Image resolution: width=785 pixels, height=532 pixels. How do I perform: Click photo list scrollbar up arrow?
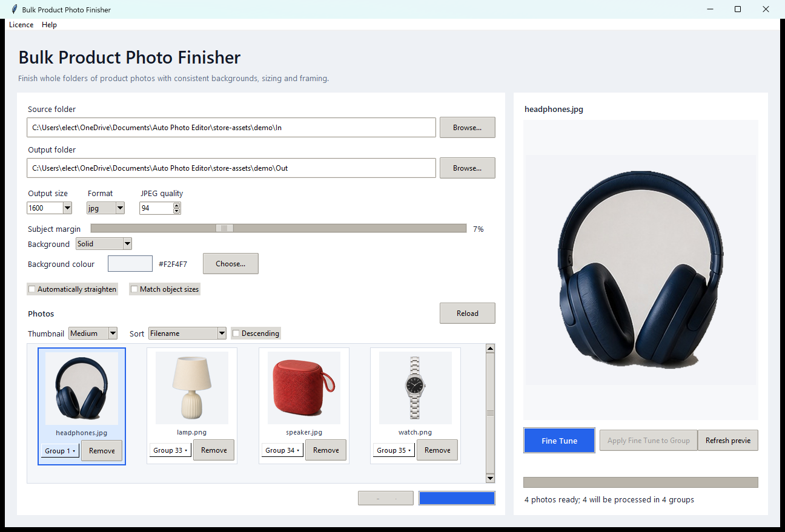[491, 348]
